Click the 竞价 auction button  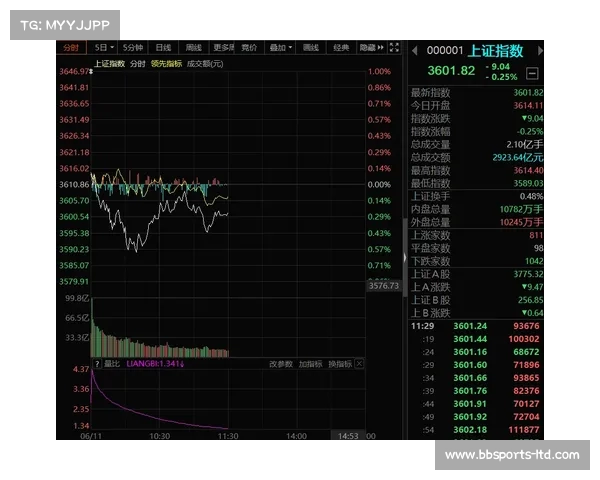[x=250, y=47]
